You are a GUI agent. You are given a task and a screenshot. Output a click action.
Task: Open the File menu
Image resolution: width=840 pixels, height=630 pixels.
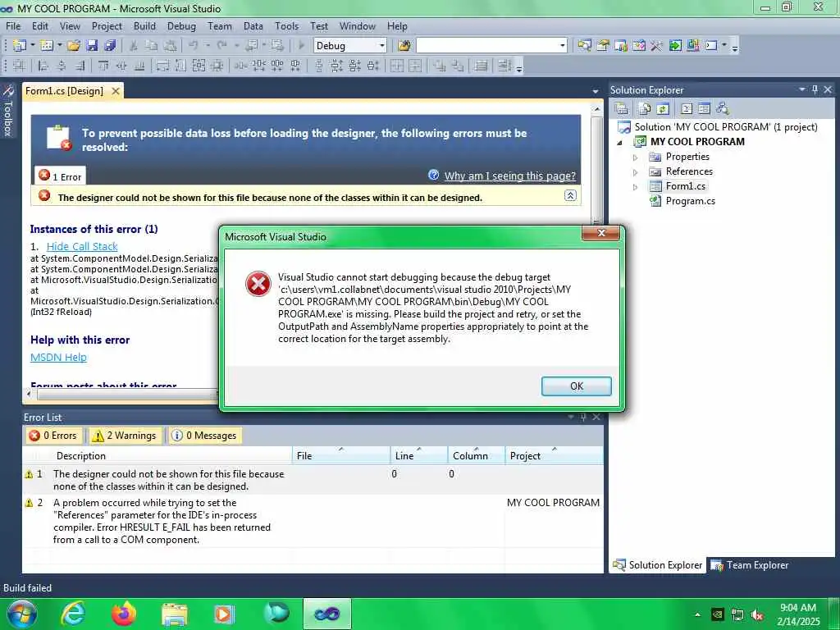13,25
